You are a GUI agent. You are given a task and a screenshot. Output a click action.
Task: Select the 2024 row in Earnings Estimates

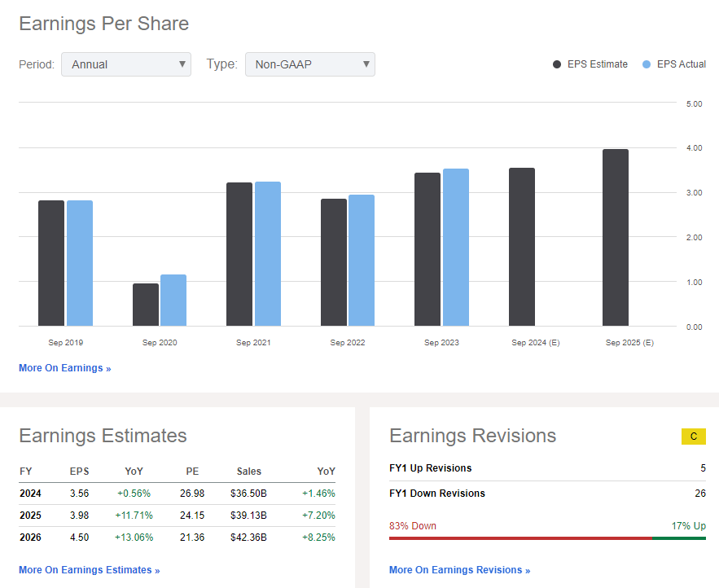pyautogui.click(x=177, y=494)
